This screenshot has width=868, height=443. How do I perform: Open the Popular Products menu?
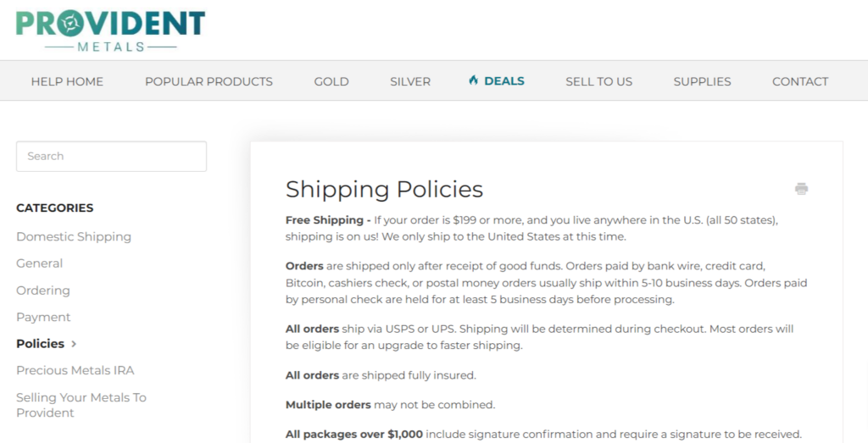(209, 81)
